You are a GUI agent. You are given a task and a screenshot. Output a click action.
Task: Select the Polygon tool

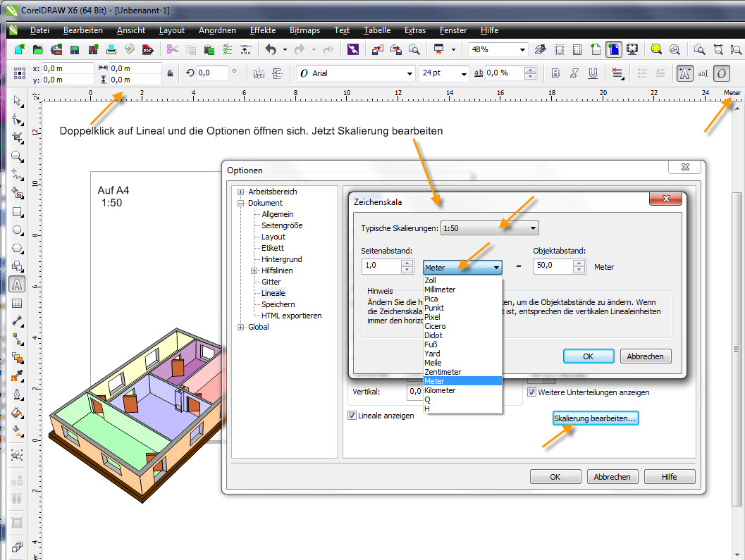(18, 248)
